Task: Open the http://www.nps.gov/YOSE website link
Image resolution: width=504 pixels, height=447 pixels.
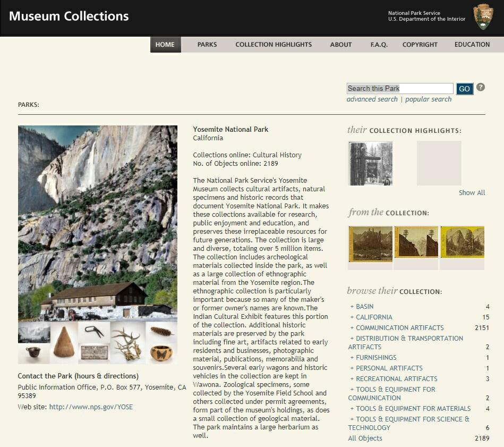Action: click(91, 407)
